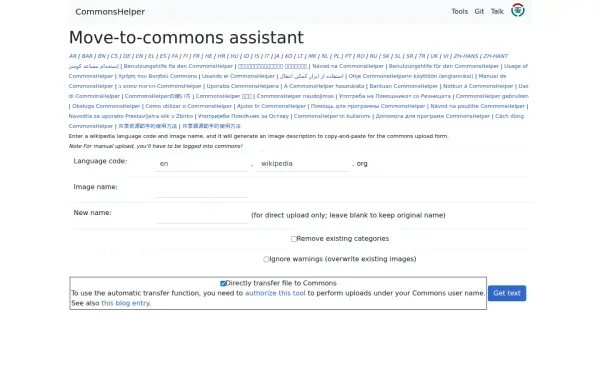Switch language to ZH-HANS
The height and width of the screenshot is (375, 600).
click(x=466, y=56)
